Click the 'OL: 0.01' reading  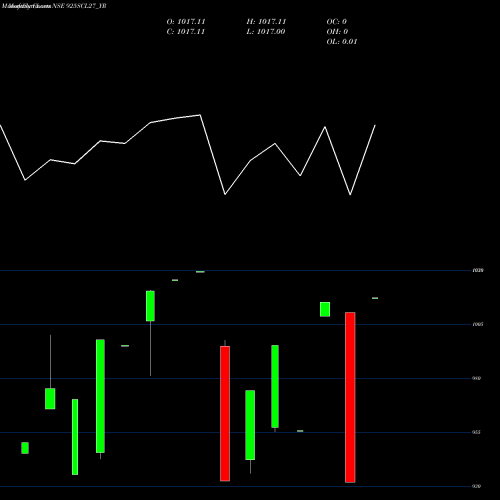tap(342, 42)
